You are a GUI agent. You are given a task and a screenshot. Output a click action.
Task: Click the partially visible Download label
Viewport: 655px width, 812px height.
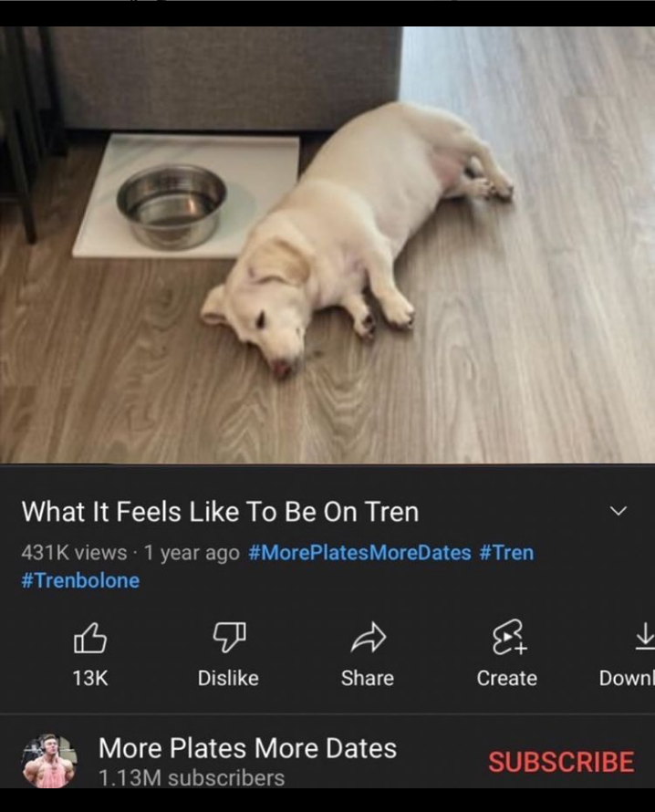[x=627, y=678]
